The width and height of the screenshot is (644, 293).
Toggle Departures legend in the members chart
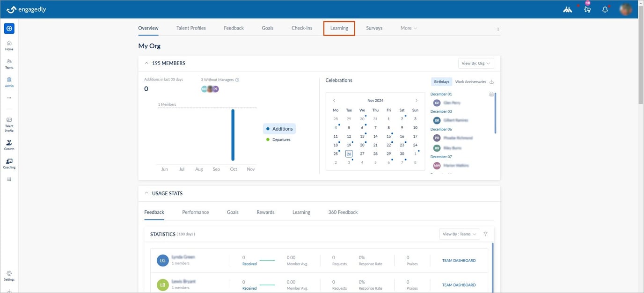tap(278, 139)
